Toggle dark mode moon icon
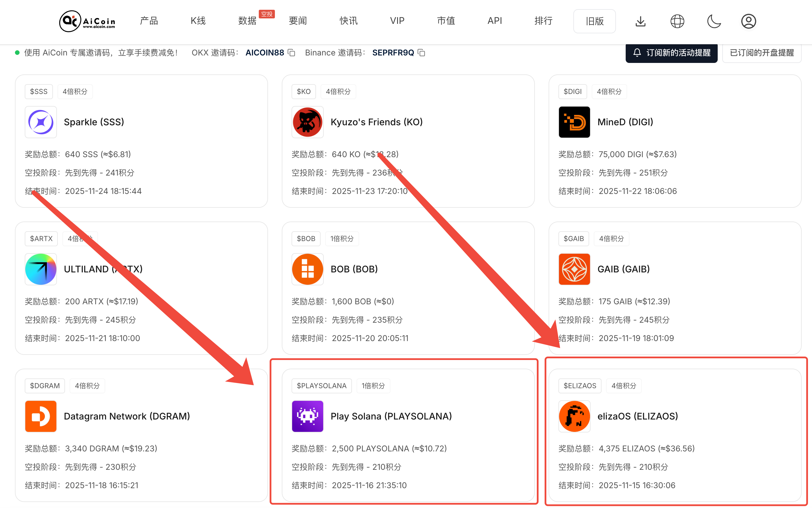812x508 pixels. click(x=714, y=21)
